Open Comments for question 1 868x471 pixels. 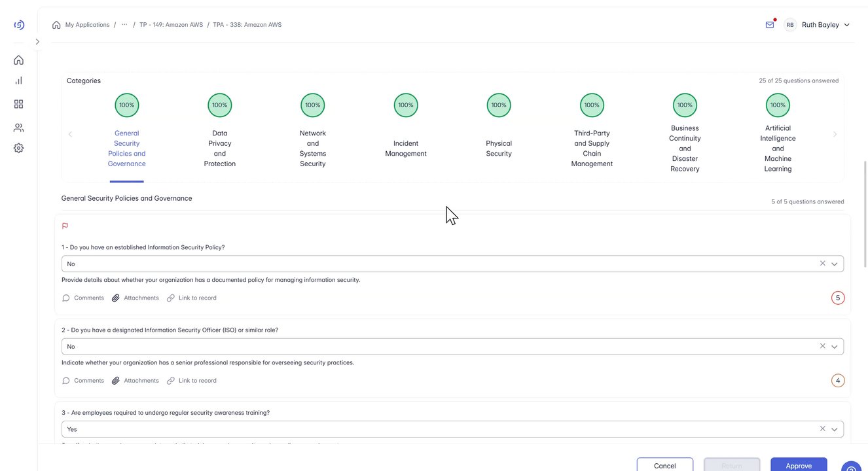pyautogui.click(x=83, y=298)
